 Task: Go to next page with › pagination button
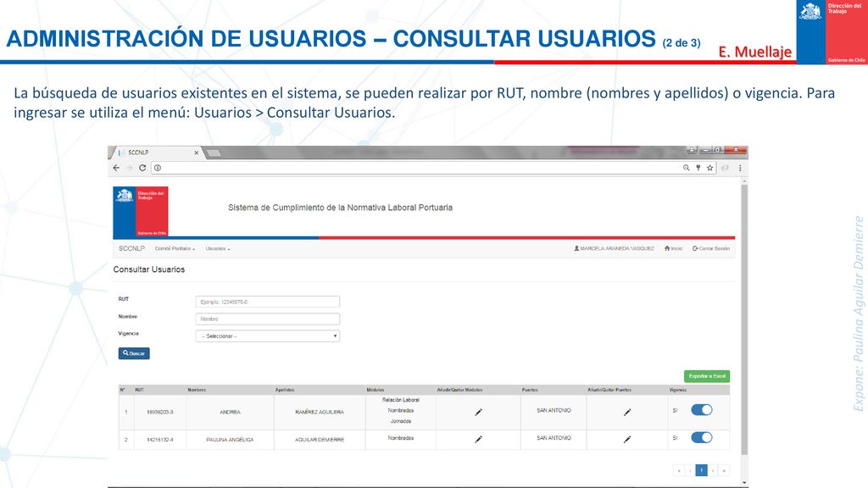[x=713, y=470]
